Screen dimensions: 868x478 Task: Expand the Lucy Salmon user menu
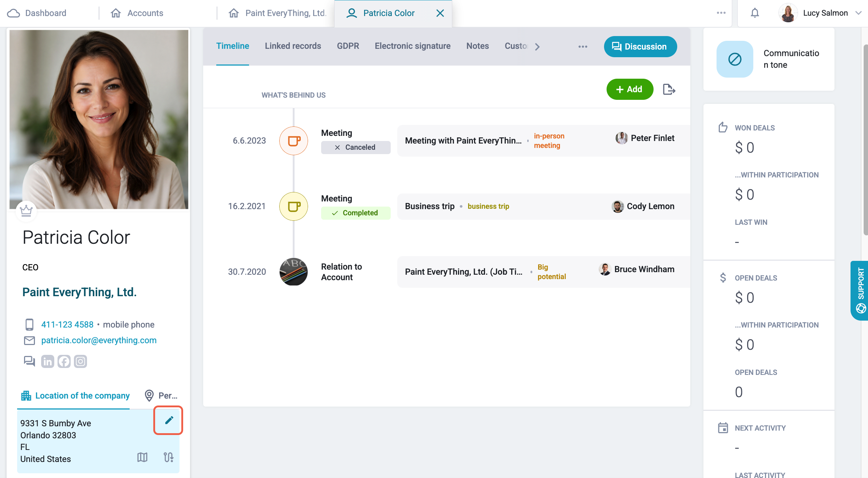tap(858, 13)
